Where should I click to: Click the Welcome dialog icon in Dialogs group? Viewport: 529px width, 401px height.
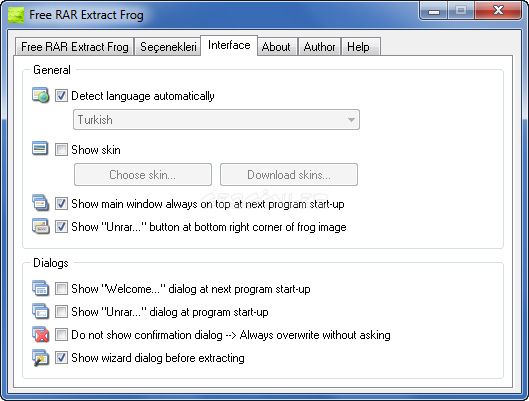[x=40, y=288]
